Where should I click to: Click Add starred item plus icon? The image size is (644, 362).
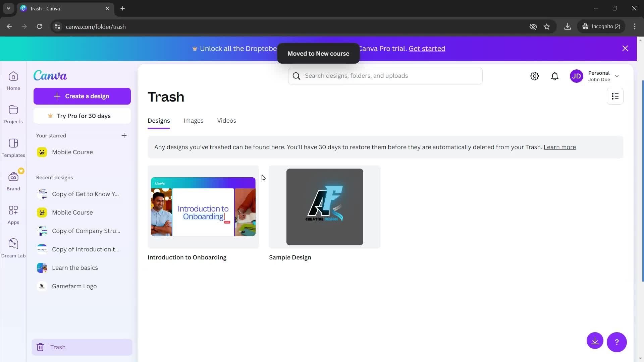(x=124, y=135)
